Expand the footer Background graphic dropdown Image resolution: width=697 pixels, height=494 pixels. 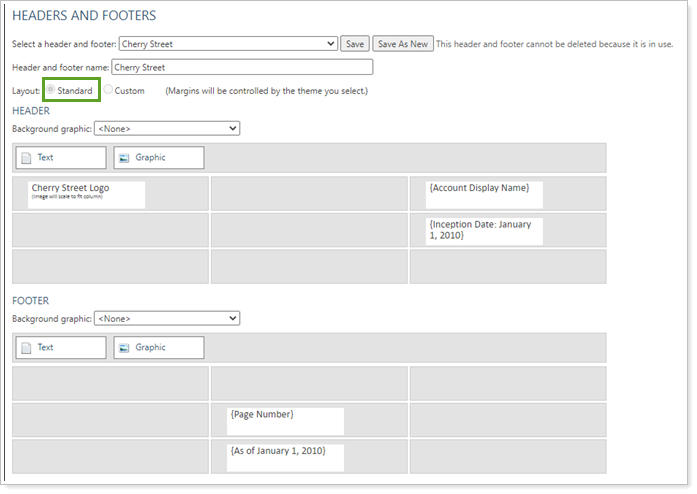click(x=166, y=319)
